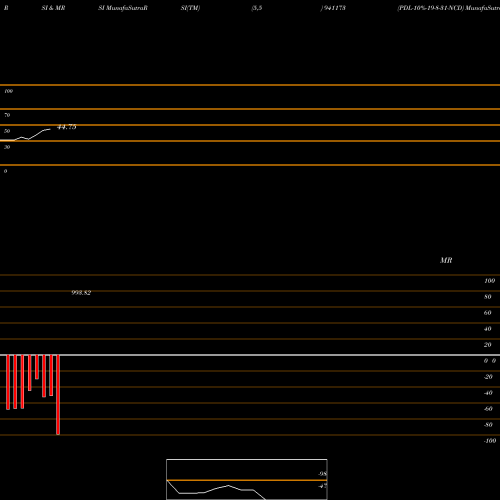Click the PDL-10%-19-8-31-NCD header text

coord(431,8)
